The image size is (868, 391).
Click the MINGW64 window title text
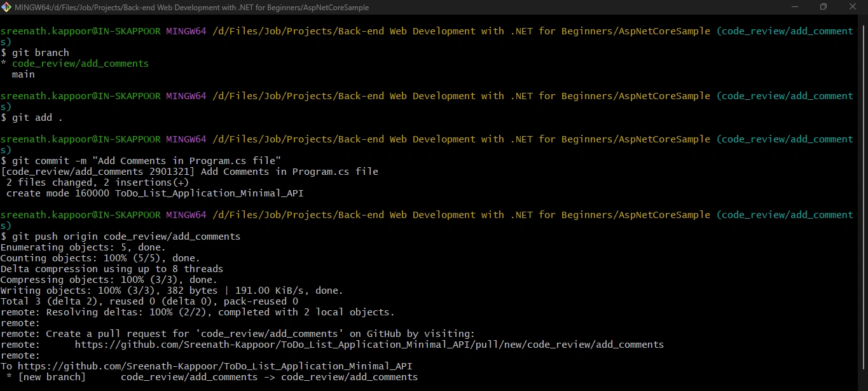(193, 7)
